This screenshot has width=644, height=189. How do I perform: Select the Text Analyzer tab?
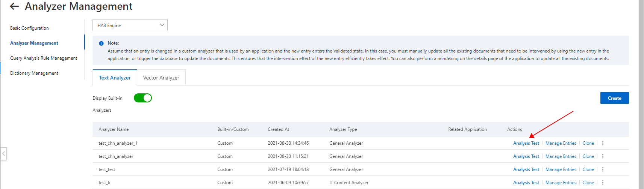click(115, 78)
